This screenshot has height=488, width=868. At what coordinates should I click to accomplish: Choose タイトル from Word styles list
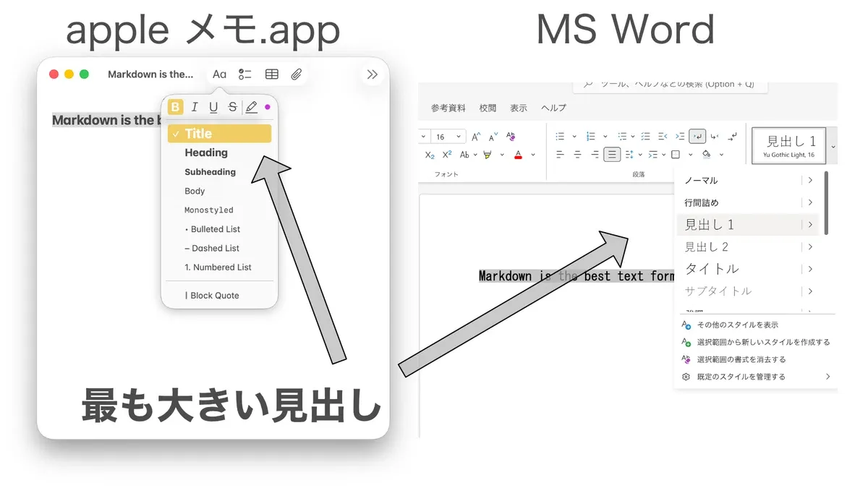pos(712,269)
